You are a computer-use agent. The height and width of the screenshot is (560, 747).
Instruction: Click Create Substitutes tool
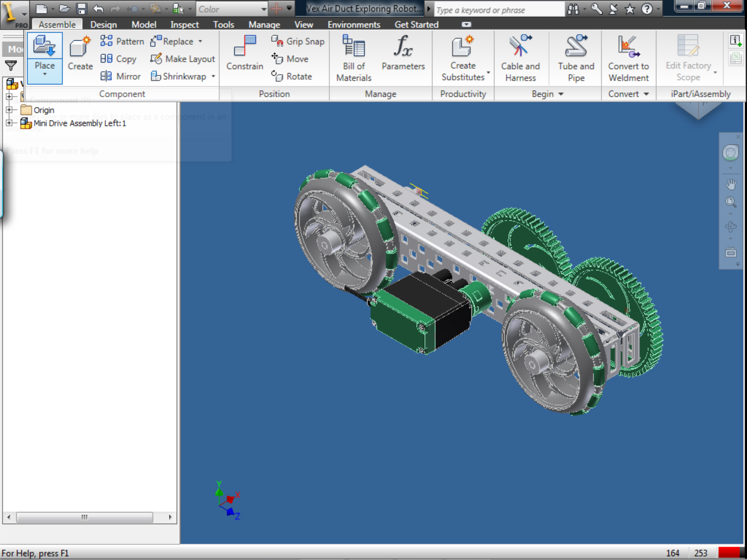(463, 58)
